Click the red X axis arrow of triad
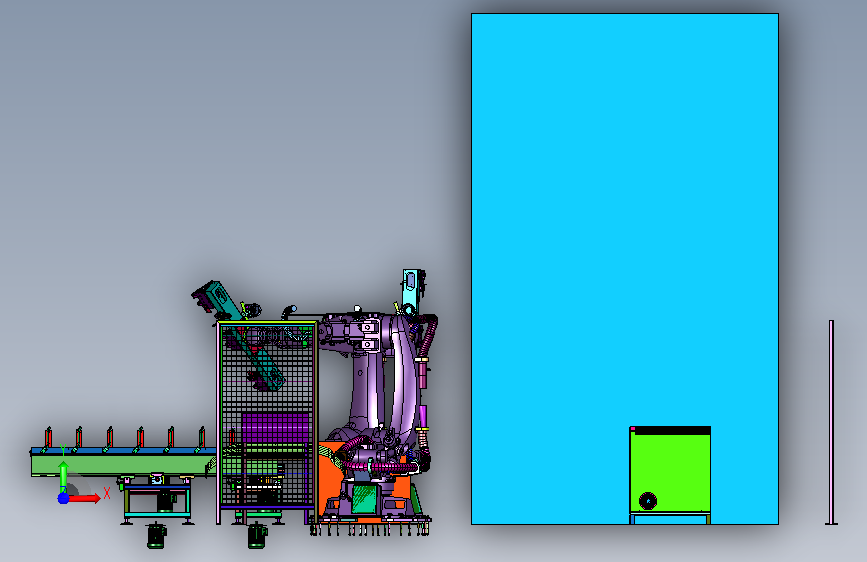The width and height of the screenshot is (867, 562). coord(84,498)
